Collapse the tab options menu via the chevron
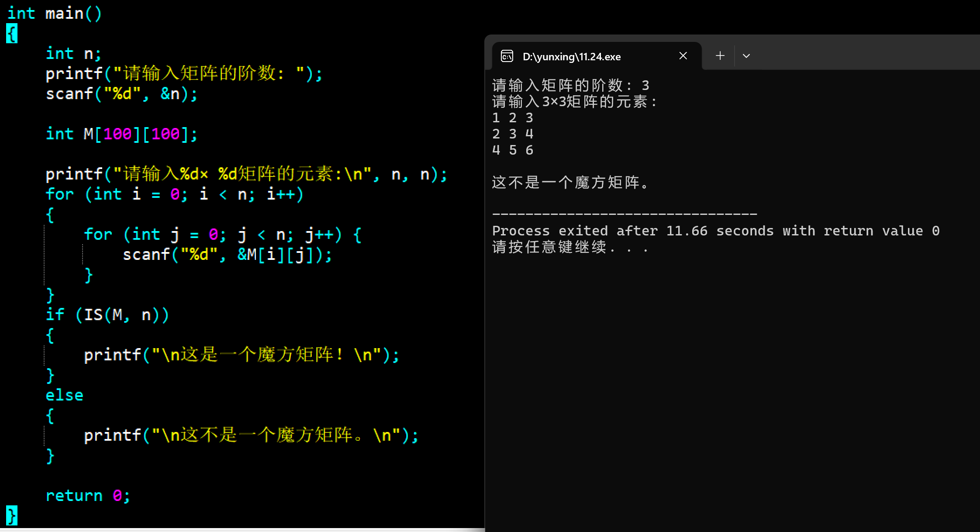Screen dimensions: 980x532 (x=746, y=55)
